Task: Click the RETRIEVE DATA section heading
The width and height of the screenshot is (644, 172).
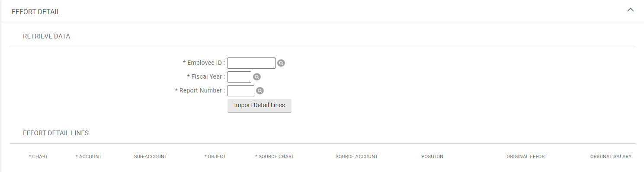Action: pyautogui.click(x=47, y=36)
